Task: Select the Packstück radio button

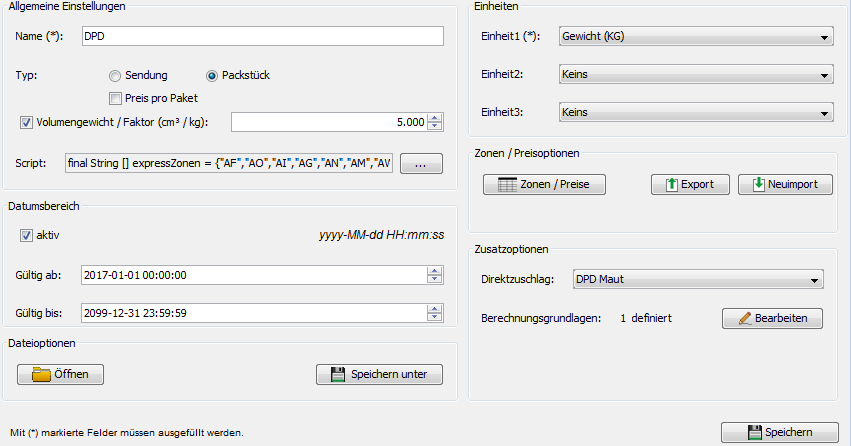Action: pyautogui.click(x=211, y=75)
